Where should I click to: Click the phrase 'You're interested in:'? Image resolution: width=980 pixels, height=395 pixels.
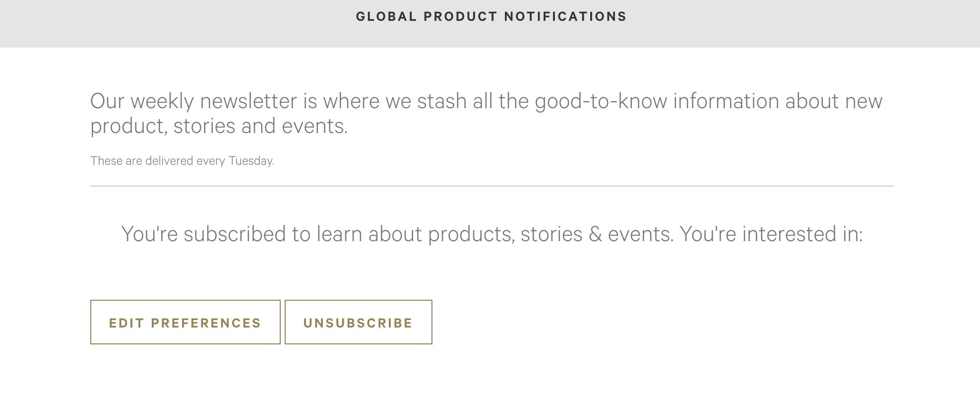point(771,234)
